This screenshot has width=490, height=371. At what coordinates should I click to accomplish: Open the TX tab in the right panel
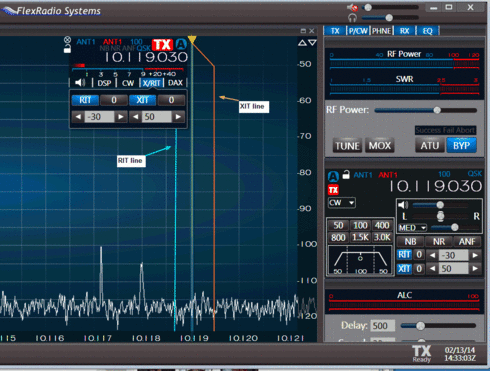335,31
